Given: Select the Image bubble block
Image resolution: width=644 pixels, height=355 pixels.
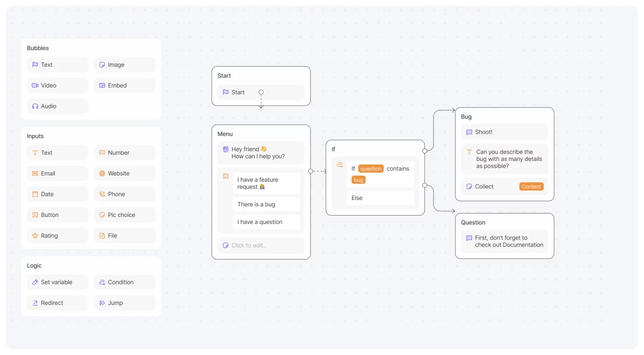Looking at the screenshot, I should click(x=124, y=65).
